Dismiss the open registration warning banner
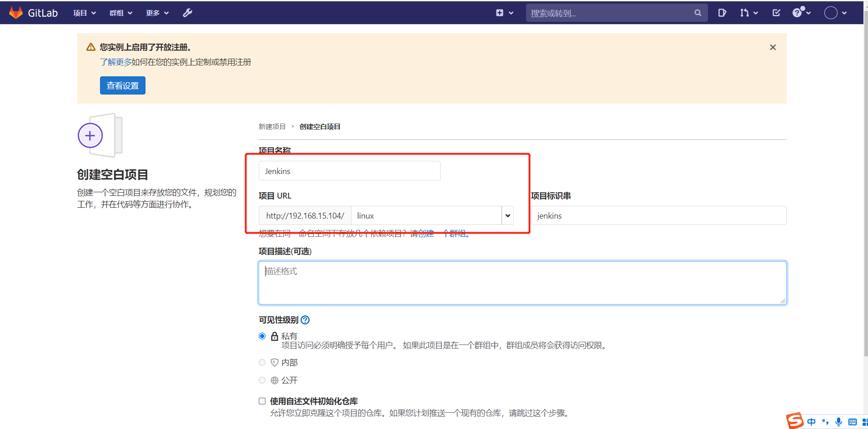 [x=773, y=47]
